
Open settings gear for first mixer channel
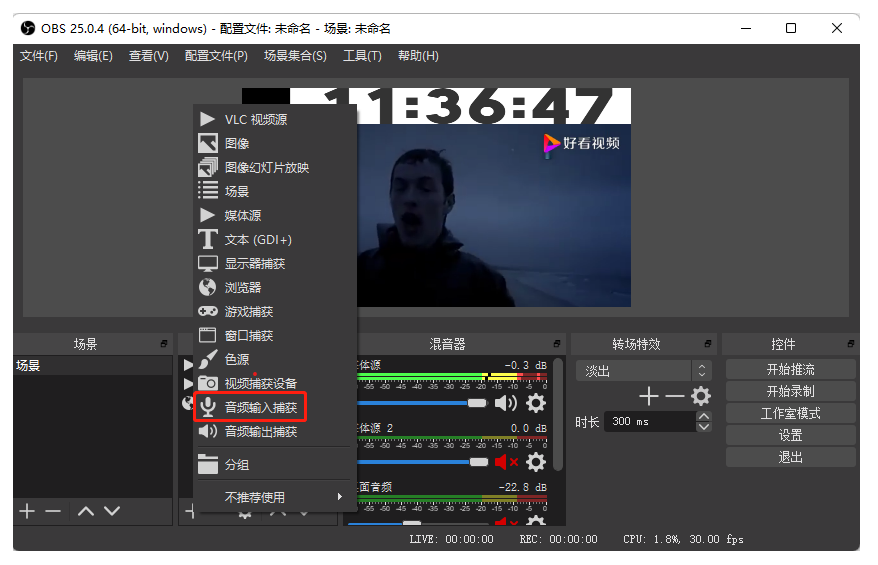(x=536, y=403)
